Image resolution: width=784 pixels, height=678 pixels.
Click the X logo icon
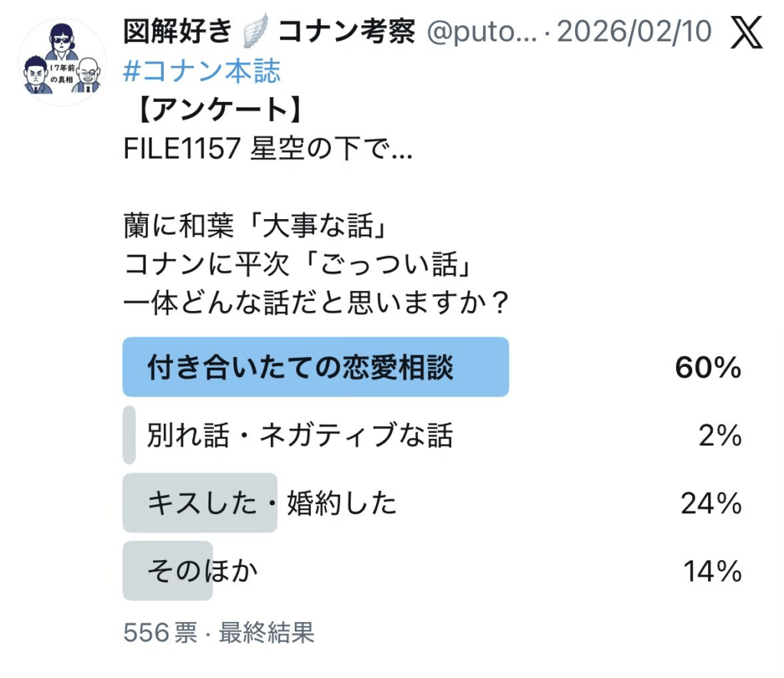[x=746, y=32]
